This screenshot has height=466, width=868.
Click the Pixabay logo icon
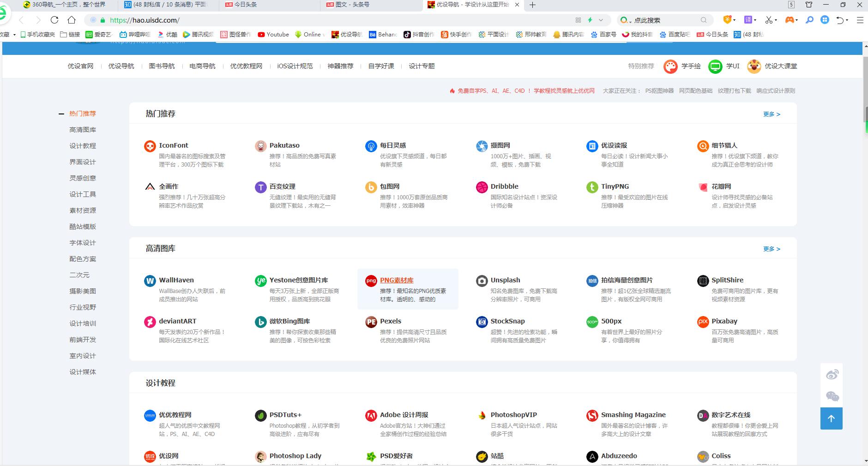(x=702, y=322)
